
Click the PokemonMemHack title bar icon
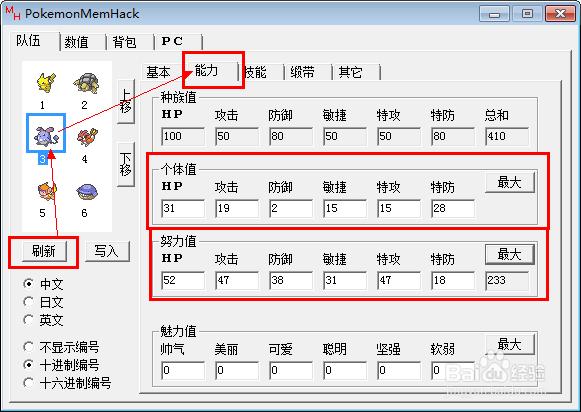coord(13,13)
